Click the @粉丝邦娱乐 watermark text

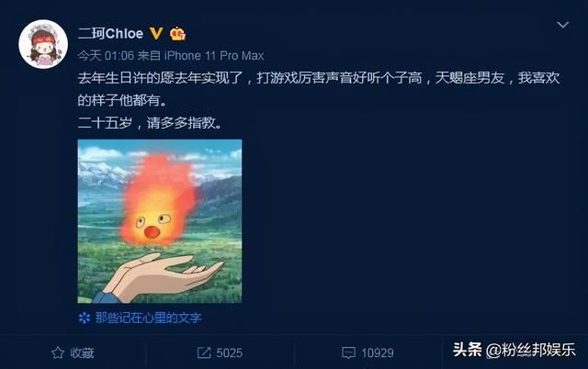tap(531, 351)
